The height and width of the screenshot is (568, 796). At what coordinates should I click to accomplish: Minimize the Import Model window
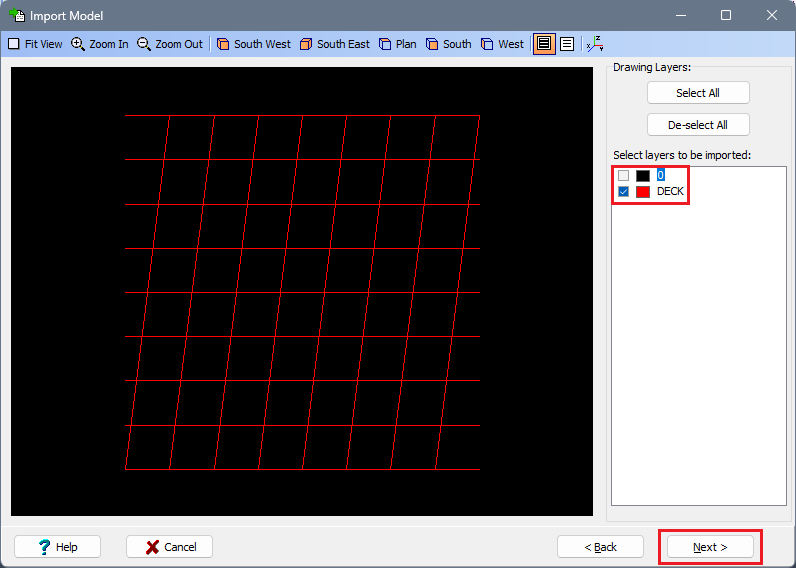point(681,15)
